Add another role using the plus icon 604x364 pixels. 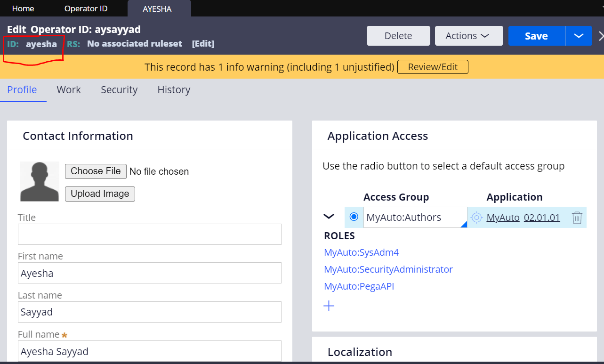click(x=329, y=306)
